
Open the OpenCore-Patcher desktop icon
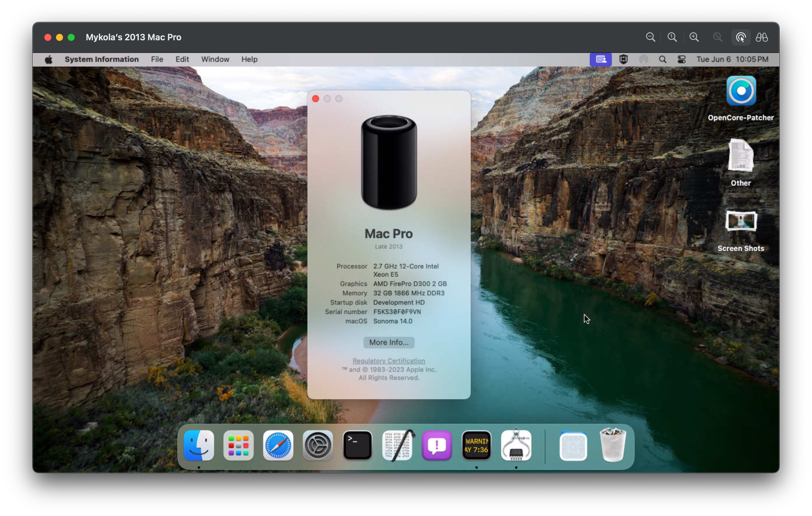click(741, 91)
